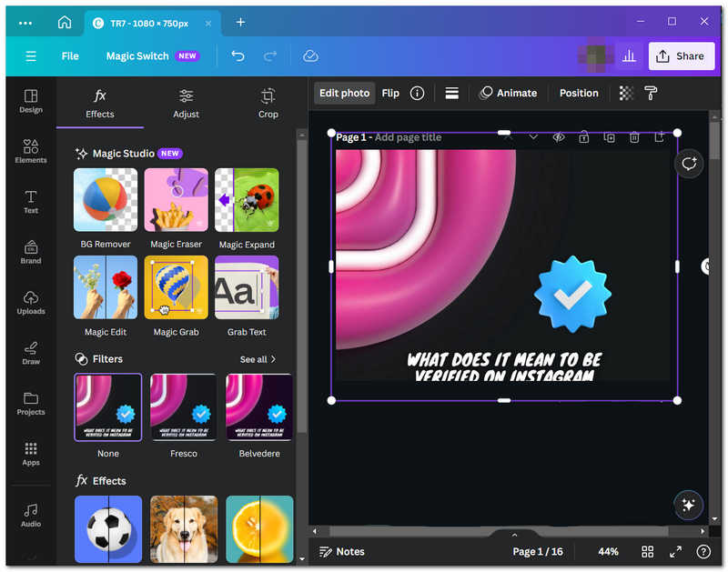
Task: Open the hamburger main menu
Action: coord(31,56)
